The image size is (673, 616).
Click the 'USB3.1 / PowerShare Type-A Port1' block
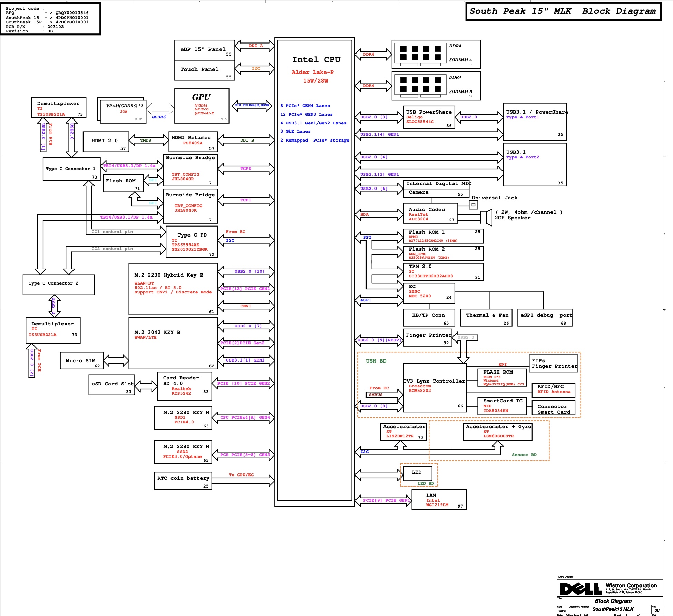coord(535,122)
